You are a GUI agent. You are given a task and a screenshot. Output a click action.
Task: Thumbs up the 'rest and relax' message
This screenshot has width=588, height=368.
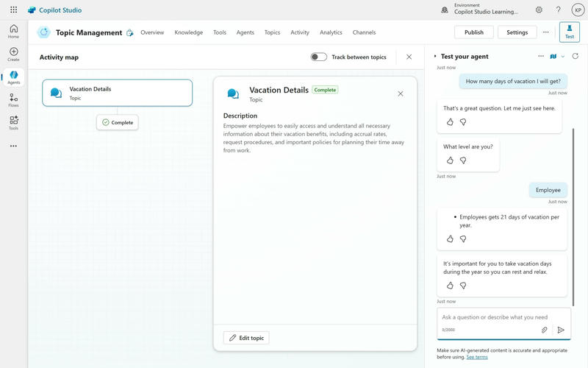click(450, 286)
